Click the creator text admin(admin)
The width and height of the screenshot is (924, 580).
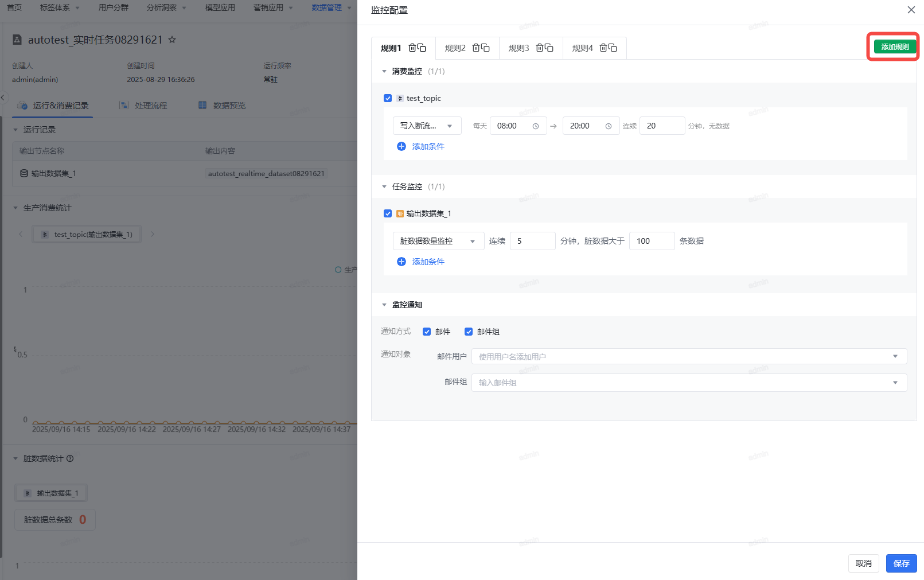coord(35,80)
